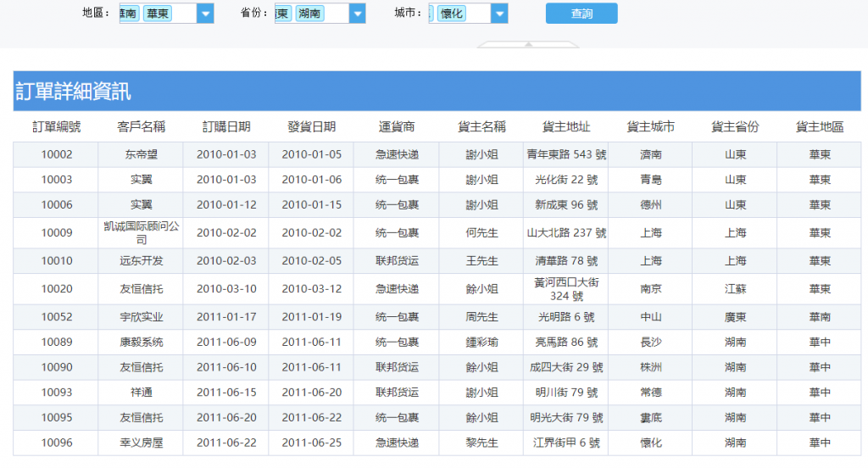Click the 發貨日期 column header
This screenshot has height=468, width=868.
pyautogui.click(x=311, y=127)
